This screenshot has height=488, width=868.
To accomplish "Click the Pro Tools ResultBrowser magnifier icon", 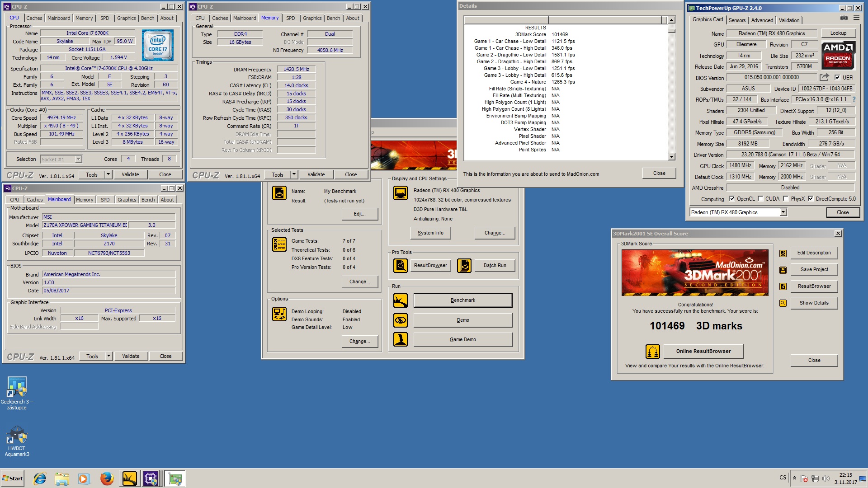I will pyautogui.click(x=401, y=266).
